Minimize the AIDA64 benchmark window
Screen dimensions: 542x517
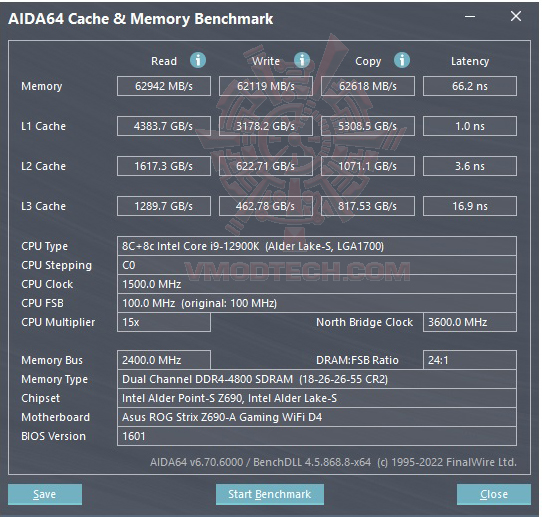pyautogui.click(x=470, y=16)
